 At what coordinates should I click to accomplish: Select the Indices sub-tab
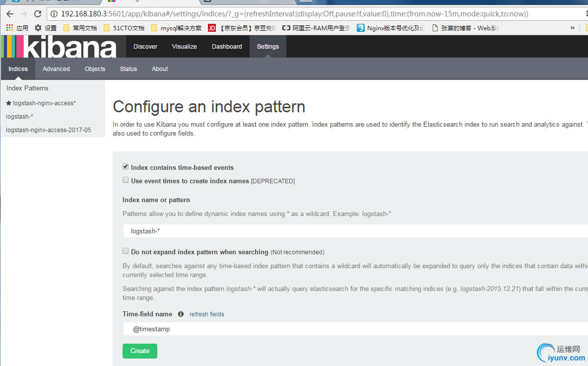[x=18, y=69]
